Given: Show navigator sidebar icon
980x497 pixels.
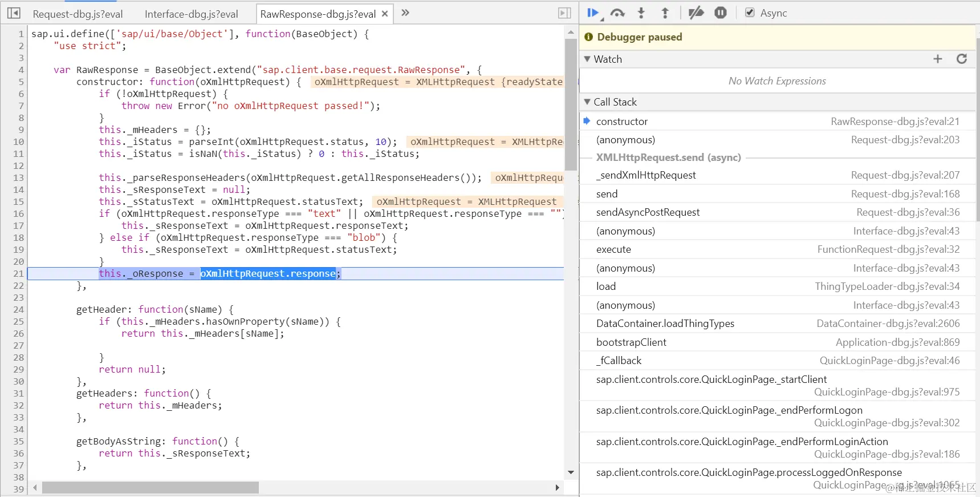Looking at the screenshot, I should (x=14, y=13).
